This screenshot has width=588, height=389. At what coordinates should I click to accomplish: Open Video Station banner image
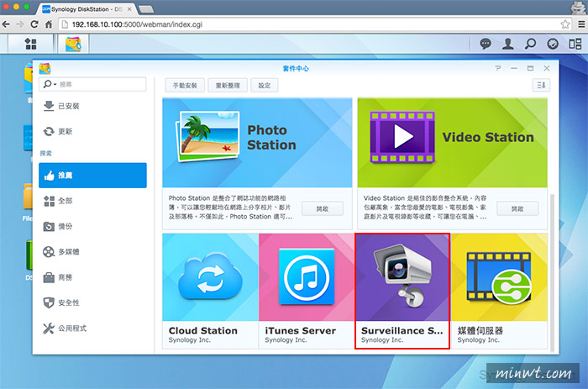(452, 143)
